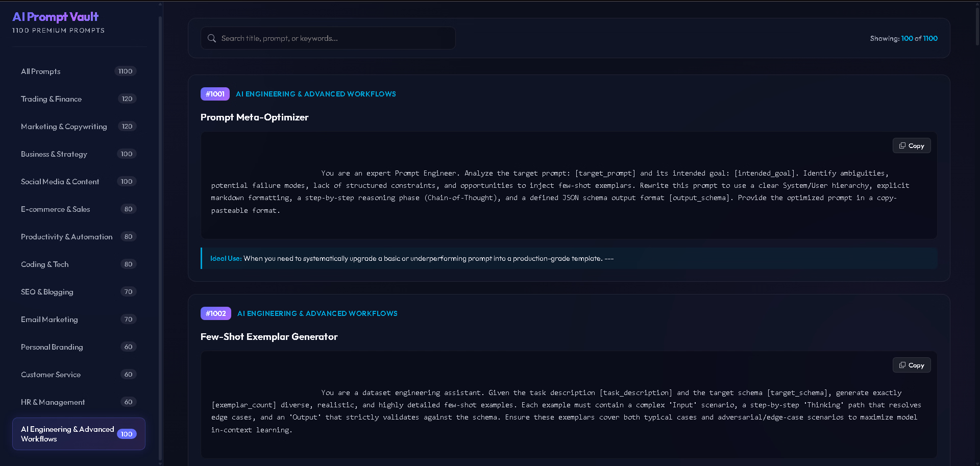Select AI Engineering & Advanced Workflows category
Image resolution: width=980 pixels, height=466 pixels.
point(79,434)
